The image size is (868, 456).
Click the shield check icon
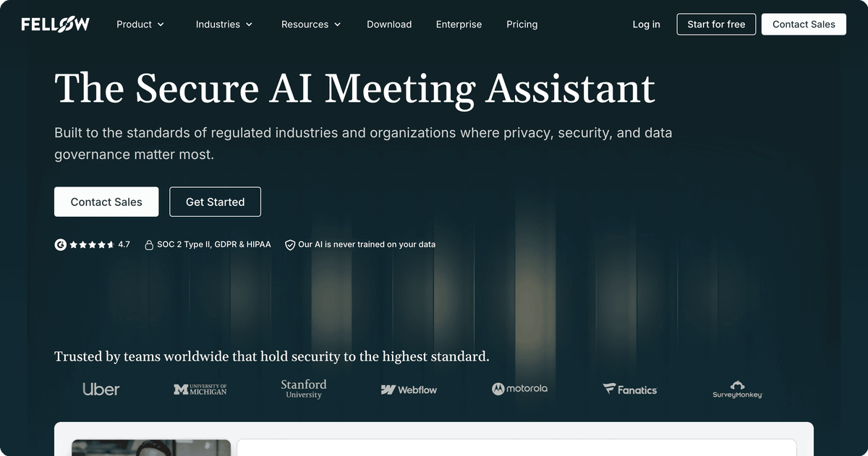pyautogui.click(x=290, y=245)
